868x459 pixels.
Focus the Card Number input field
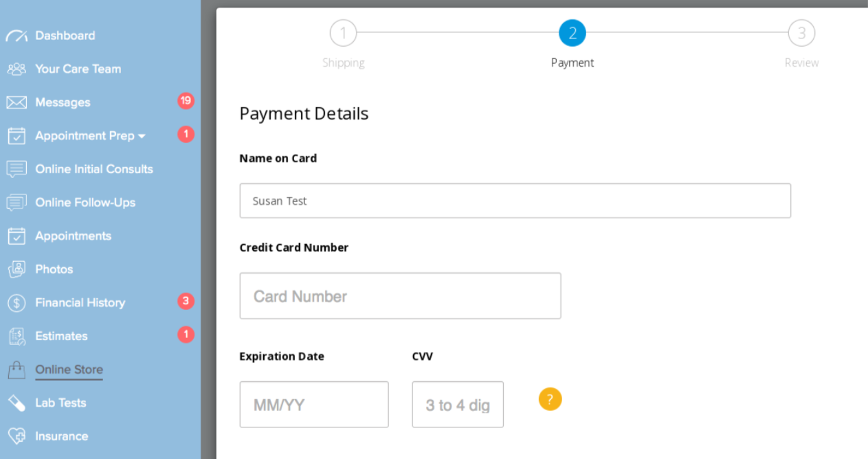pos(400,296)
